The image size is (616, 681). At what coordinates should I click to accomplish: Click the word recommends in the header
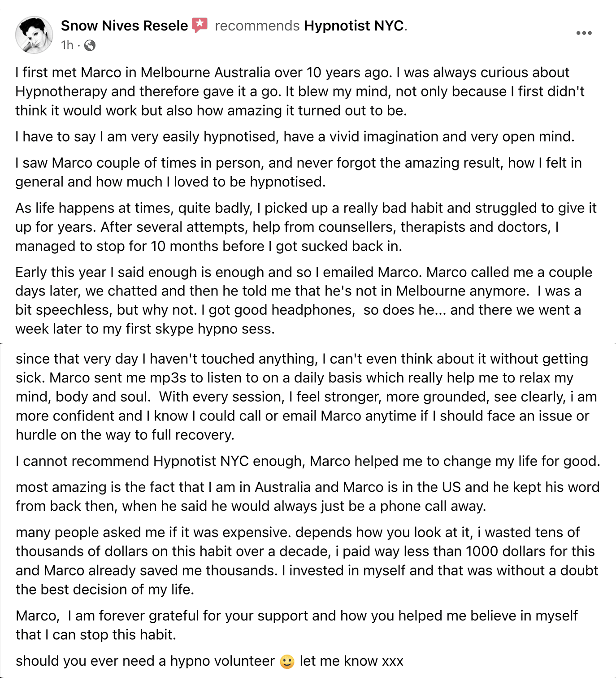tap(257, 26)
